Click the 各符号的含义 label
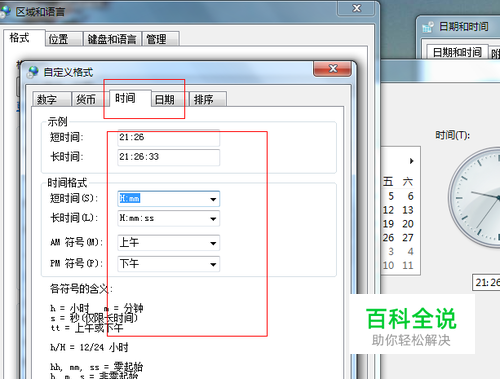 [x=81, y=289]
